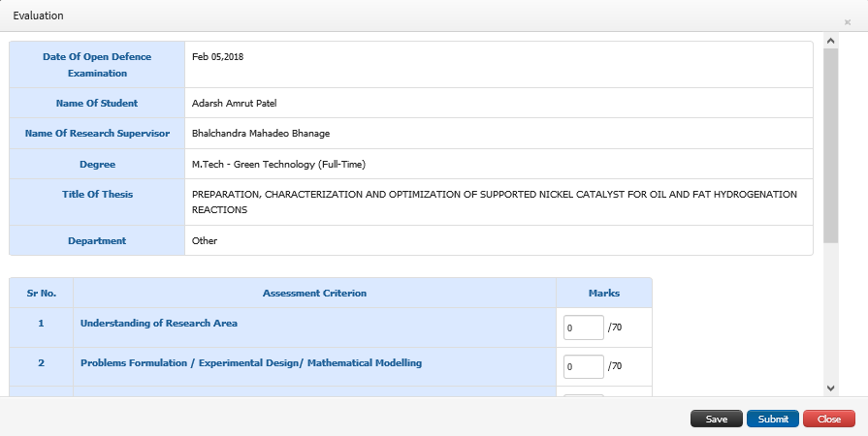This screenshot has width=868, height=436.
Task: Submit the evaluation marks
Action: coord(773,419)
